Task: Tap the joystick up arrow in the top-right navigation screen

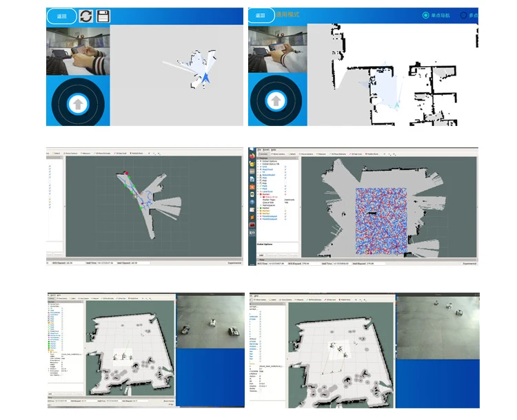Action: point(276,101)
